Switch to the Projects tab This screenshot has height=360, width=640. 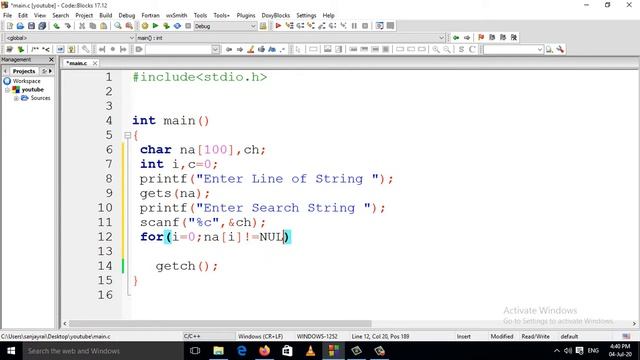tap(24, 71)
